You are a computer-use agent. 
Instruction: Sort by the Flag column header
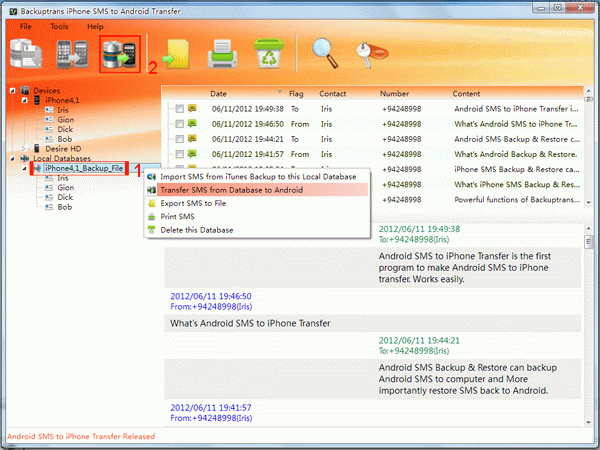pos(296,94)
